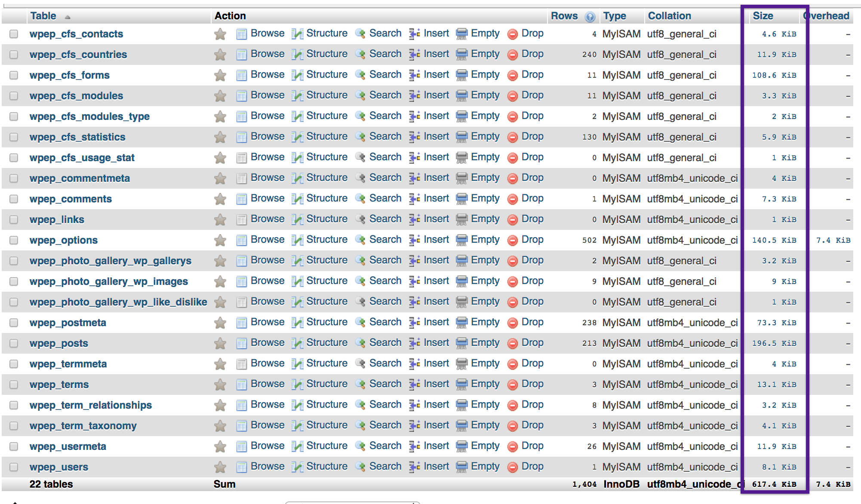Toggle checkbox for wpep_postmeta row
Screen dimensions: 861x504
point(15,323)
